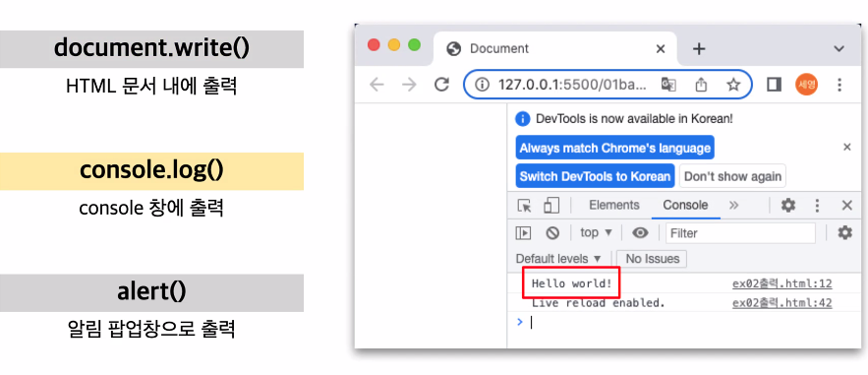View site information icon in address bar
The image size is (868, 375).
(483, 85)
